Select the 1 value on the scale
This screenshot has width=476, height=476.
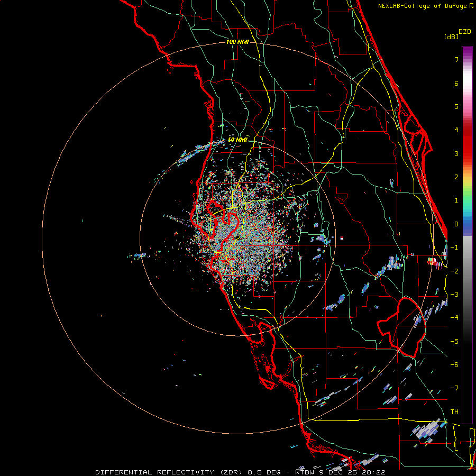coord(456,200)
